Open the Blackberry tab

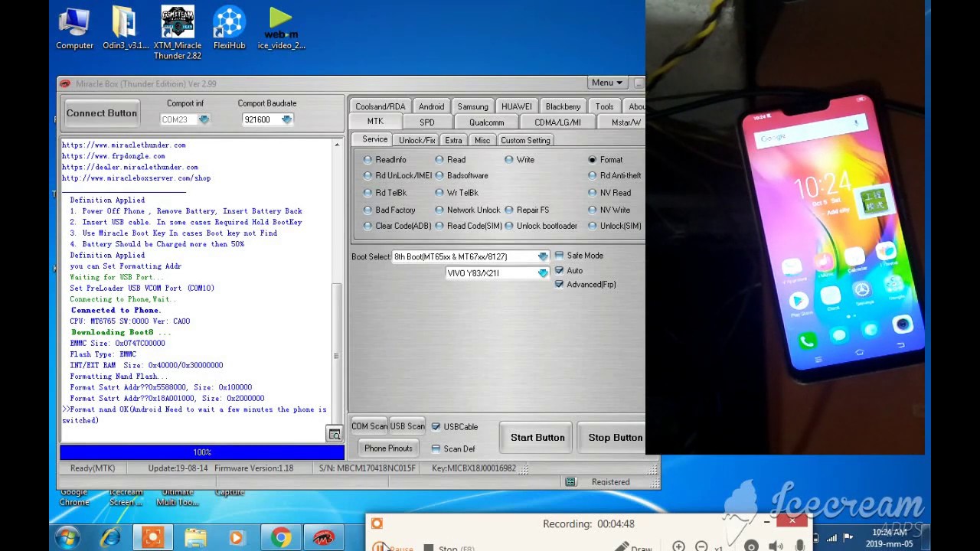tap(563, 106)
